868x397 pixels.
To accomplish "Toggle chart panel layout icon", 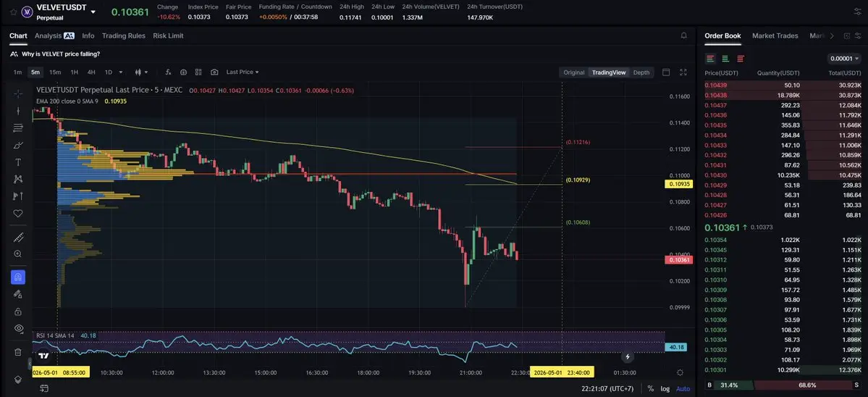I will [666, 72].
